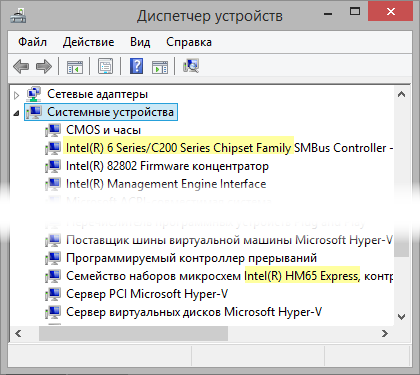Screen dimensions: 420x375
Task: Open the Help question-mark icon
Action: click(x=136, y=66)
